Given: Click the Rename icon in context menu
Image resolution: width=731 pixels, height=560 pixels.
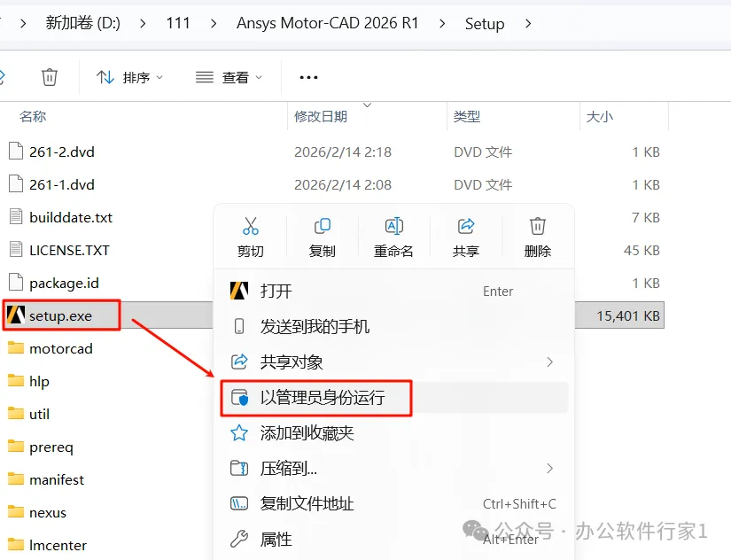Looking at the screenshot, I should click(394, 226).
